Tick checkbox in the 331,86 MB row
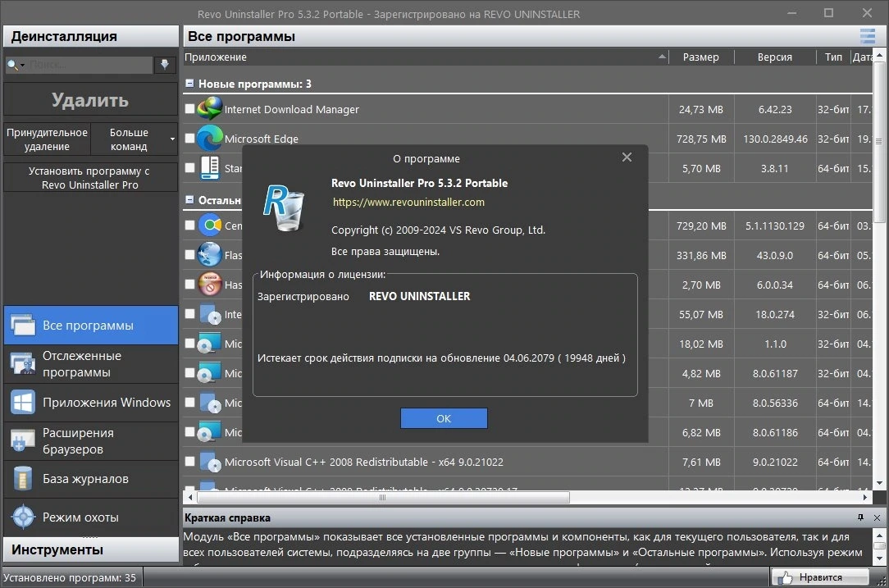This screenshot has height=588, width=889. coord(190,254)
